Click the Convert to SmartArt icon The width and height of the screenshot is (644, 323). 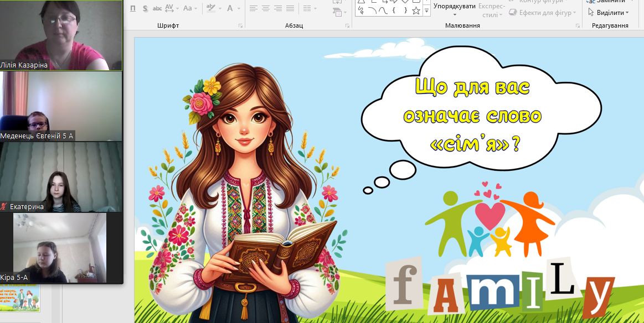pyautogui.click(x=337, y=12)
